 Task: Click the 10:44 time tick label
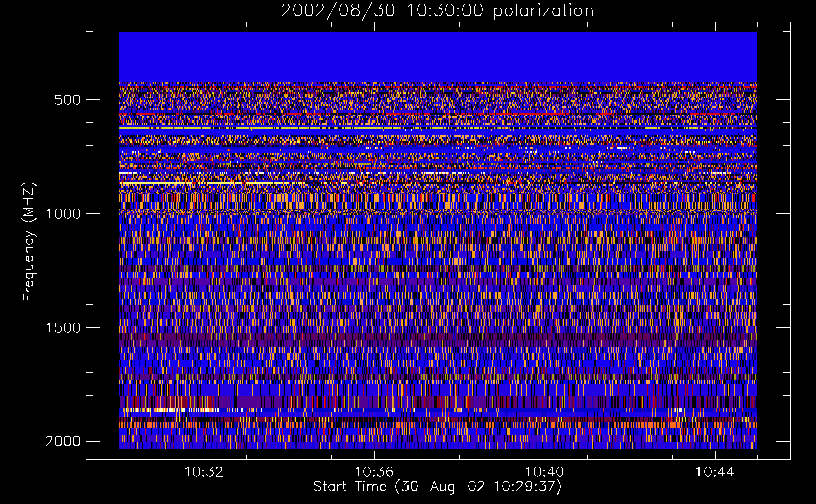pyautogui.click(x=715, y=472)
